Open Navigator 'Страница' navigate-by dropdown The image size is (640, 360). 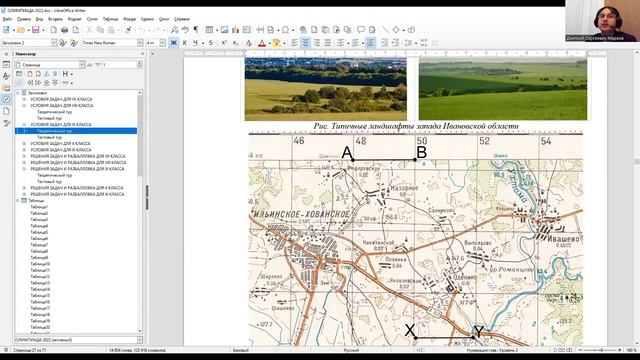tap(82, 64)
